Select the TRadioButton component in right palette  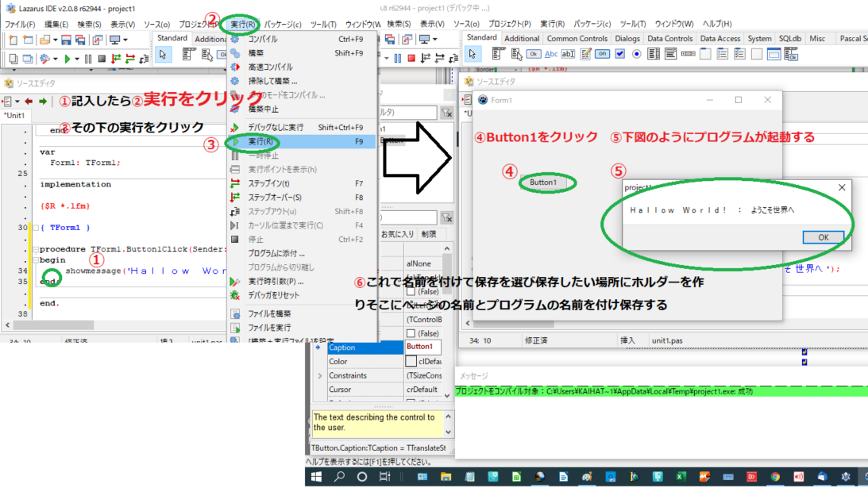point(637,54)
